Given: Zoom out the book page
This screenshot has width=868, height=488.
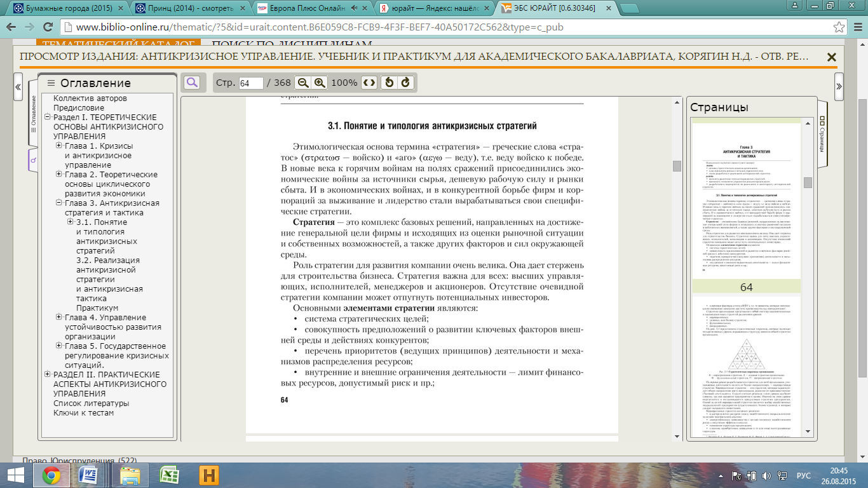Looking at the screenshot, I should [303, 83].
